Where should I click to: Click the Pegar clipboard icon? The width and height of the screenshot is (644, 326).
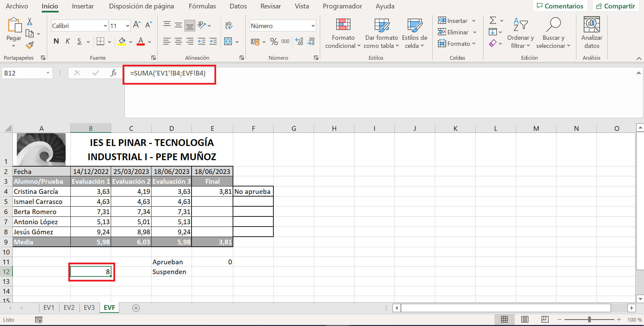tap(14, 25)
